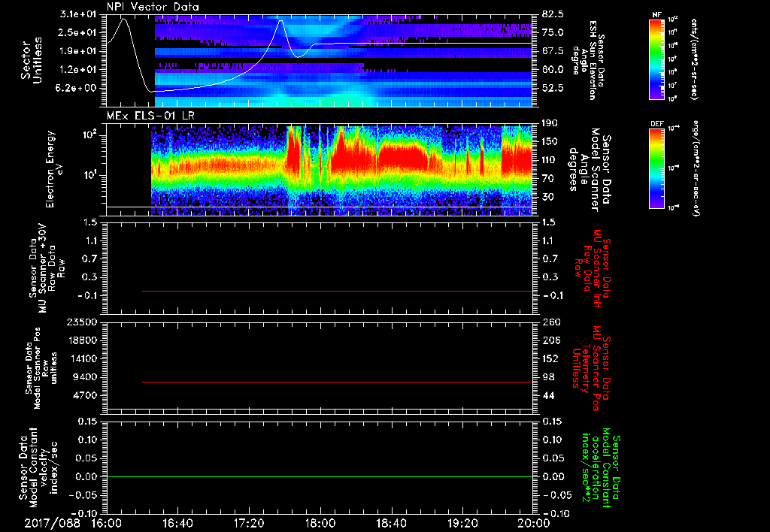Click the 23500 scanner position tick label
The image size is (770, 532).
(x=81, y=322)
